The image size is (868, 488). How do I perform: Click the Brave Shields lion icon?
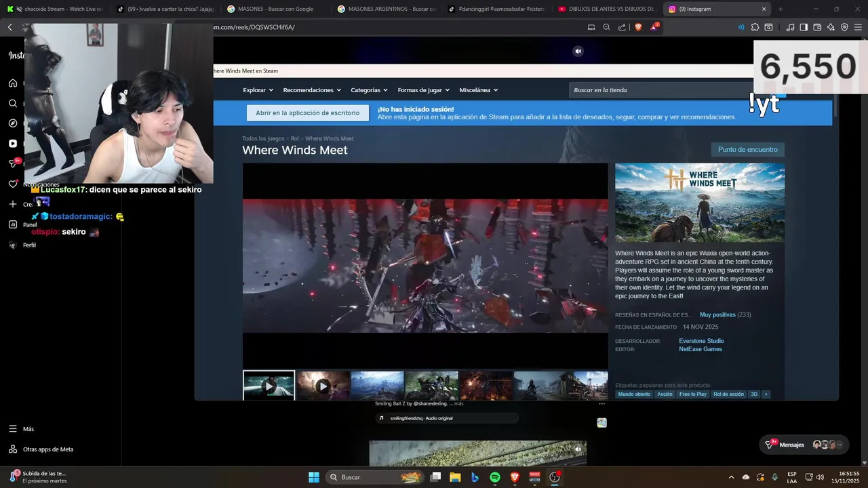(638, 27)
